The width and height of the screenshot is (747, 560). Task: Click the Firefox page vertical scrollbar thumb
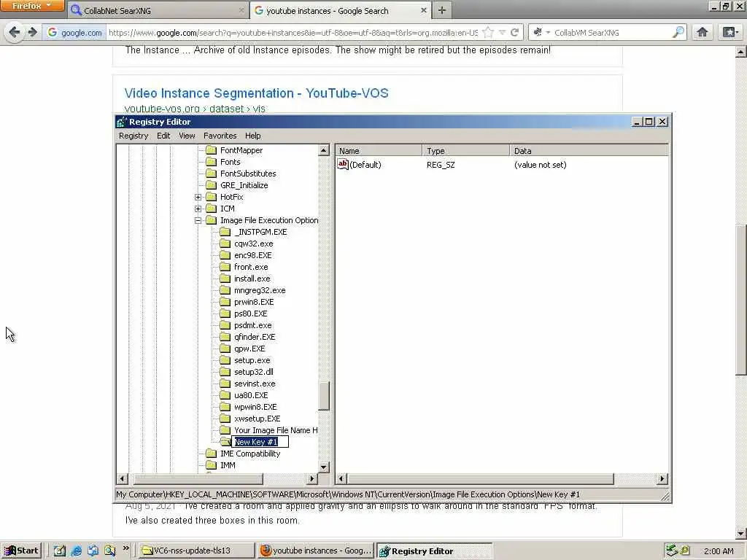click(x=741, y=300)
